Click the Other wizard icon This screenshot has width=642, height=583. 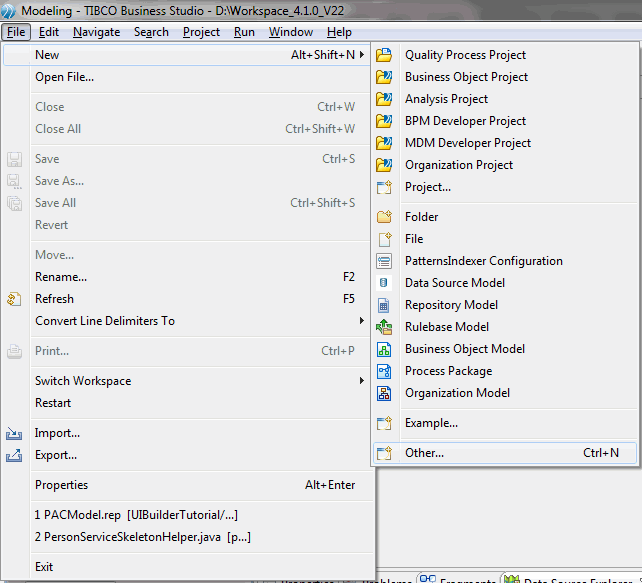pos(384,453)
